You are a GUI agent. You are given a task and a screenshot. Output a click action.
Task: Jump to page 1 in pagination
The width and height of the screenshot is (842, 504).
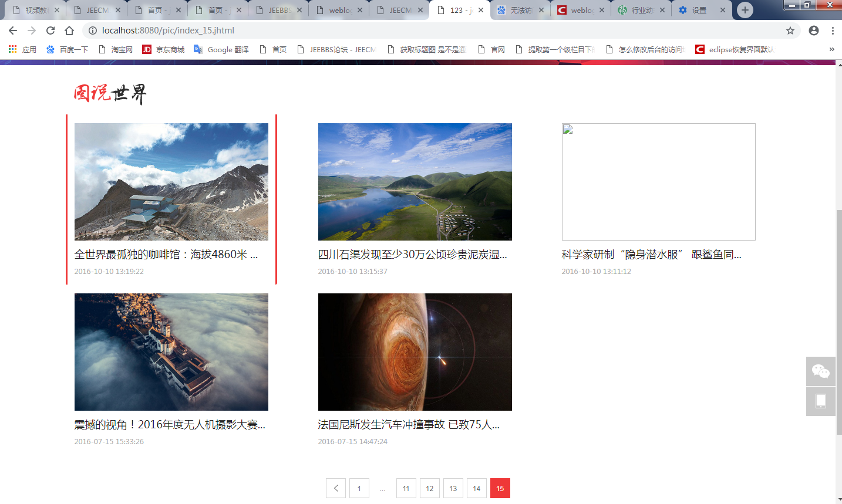click(359, 488)
